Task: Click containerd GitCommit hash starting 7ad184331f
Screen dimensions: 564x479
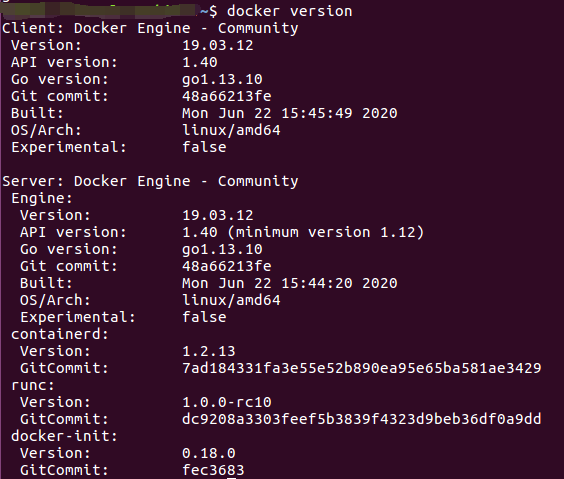Action: 361,368
